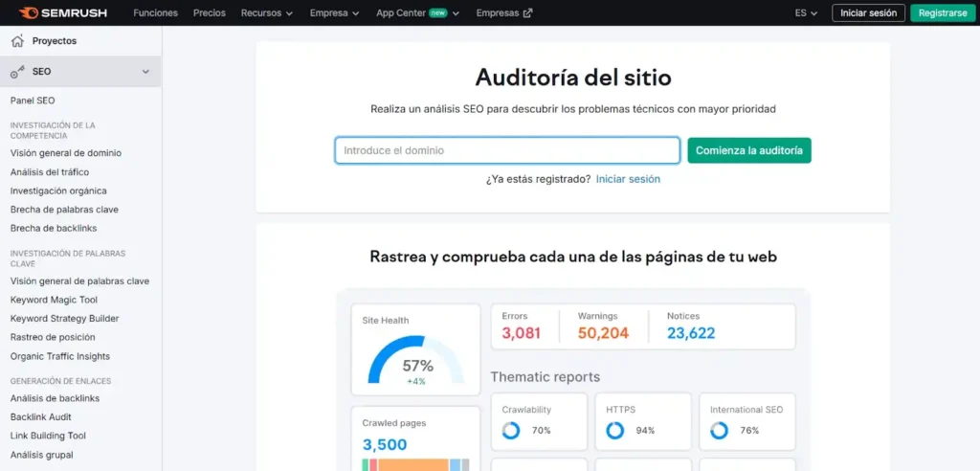Open Brecha de palabras clave
980x471 pixels.
click(x=64, y=210)
